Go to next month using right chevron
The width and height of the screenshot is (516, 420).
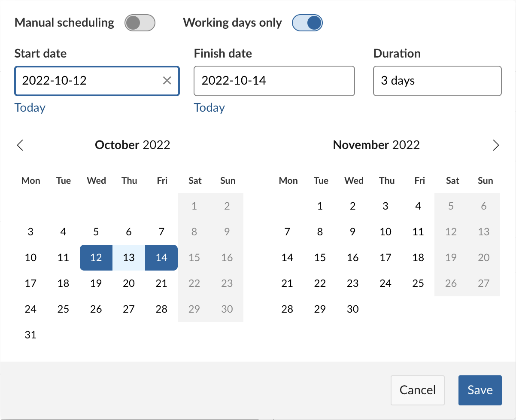(x=496, y=145)
